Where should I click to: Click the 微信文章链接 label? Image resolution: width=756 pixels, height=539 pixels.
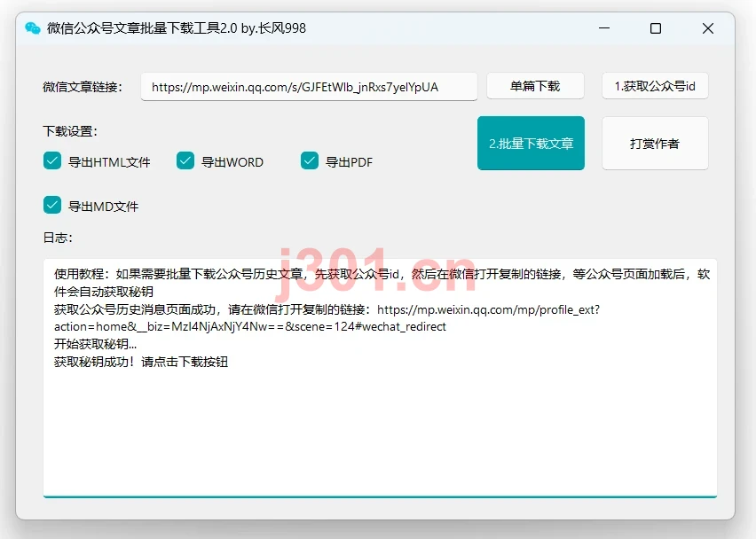point(83,87)
